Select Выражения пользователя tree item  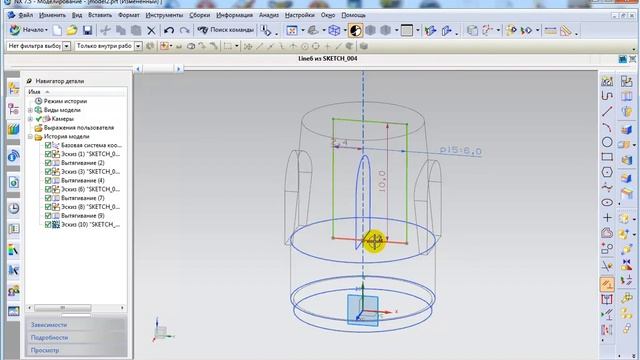point(79,128)
